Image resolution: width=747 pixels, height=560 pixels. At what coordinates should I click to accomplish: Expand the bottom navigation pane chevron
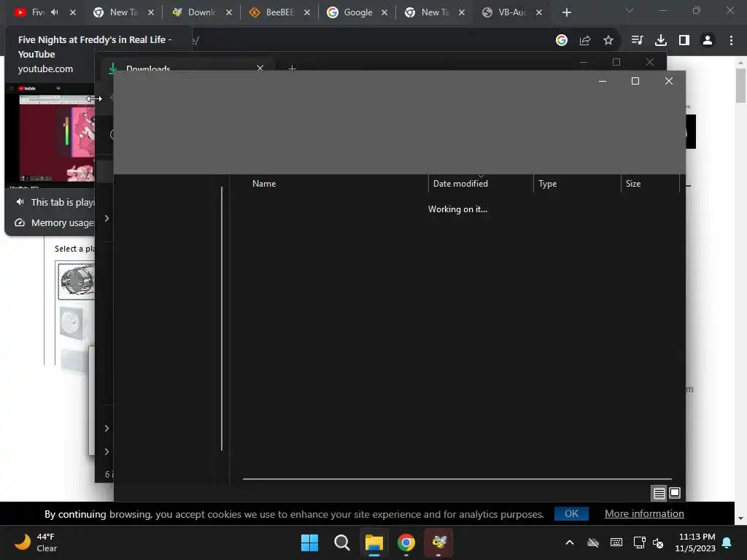(x=107, y=451)
